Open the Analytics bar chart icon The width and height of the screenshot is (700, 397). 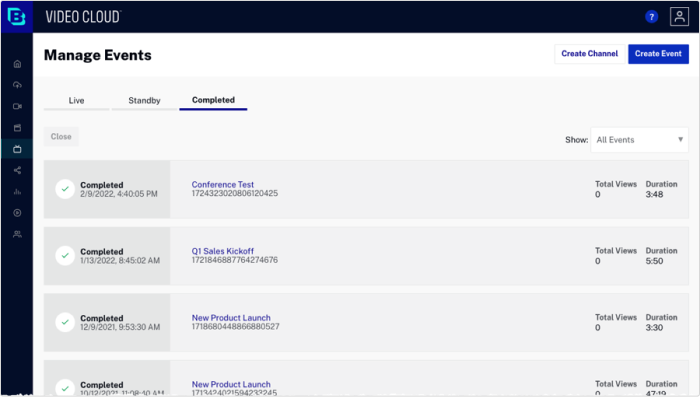(17, 192)
